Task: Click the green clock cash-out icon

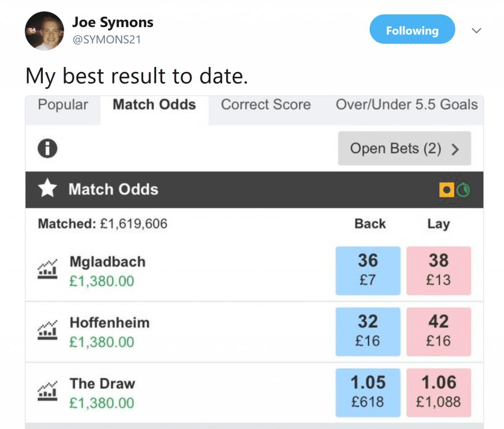Action: pyautogui.click(x=464, y=190)
